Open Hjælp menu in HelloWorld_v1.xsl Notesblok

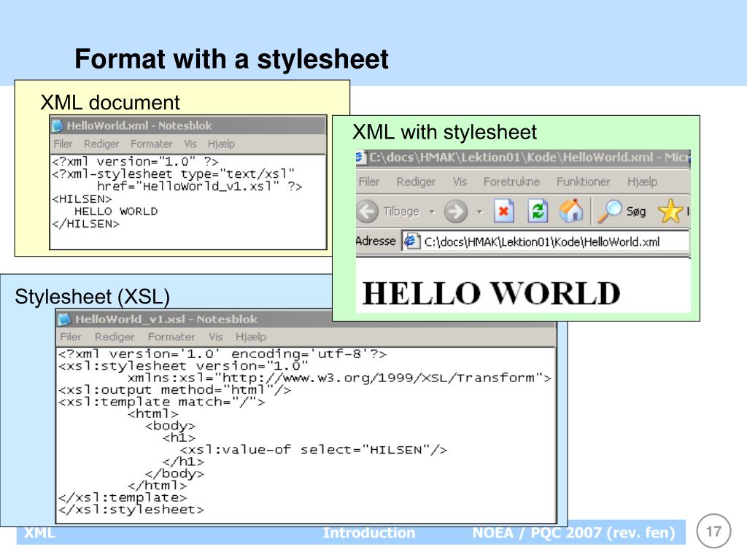click(251, 337)
